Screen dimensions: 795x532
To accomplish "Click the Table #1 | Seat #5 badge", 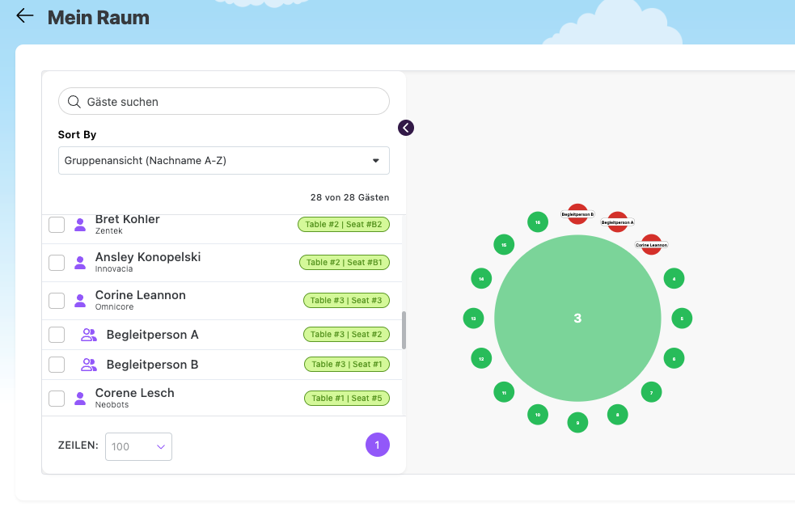I will pyautogui.click(x=346, y=398).
